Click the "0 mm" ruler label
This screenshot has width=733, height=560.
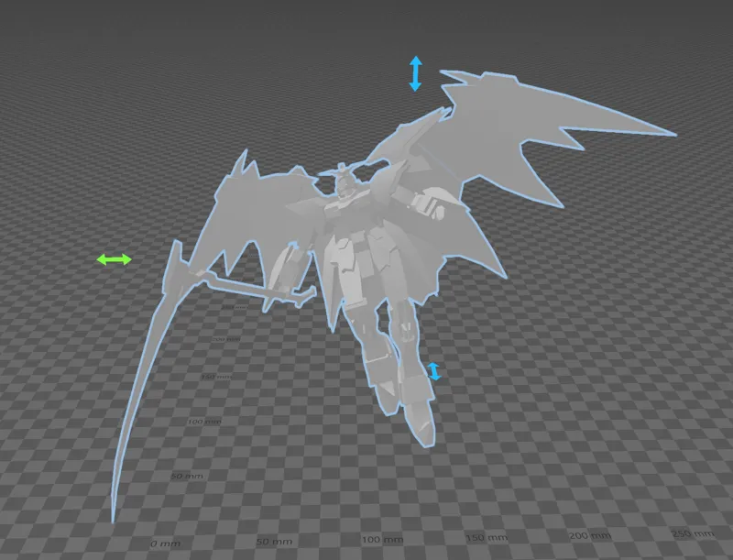point(165,544)
